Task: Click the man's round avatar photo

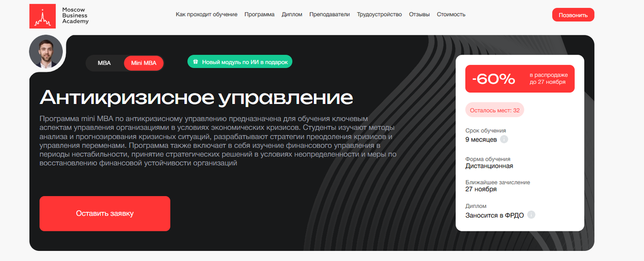Action: point(46,51)
